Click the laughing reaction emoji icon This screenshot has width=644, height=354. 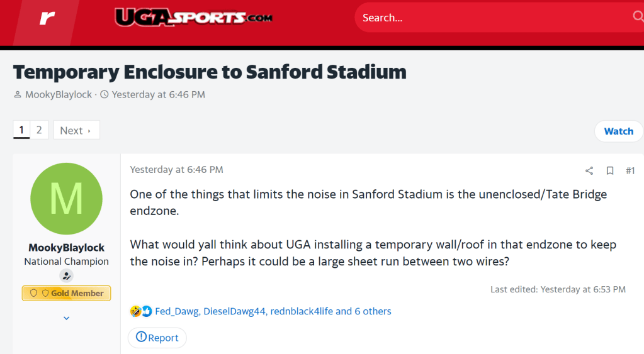point(135,311)
